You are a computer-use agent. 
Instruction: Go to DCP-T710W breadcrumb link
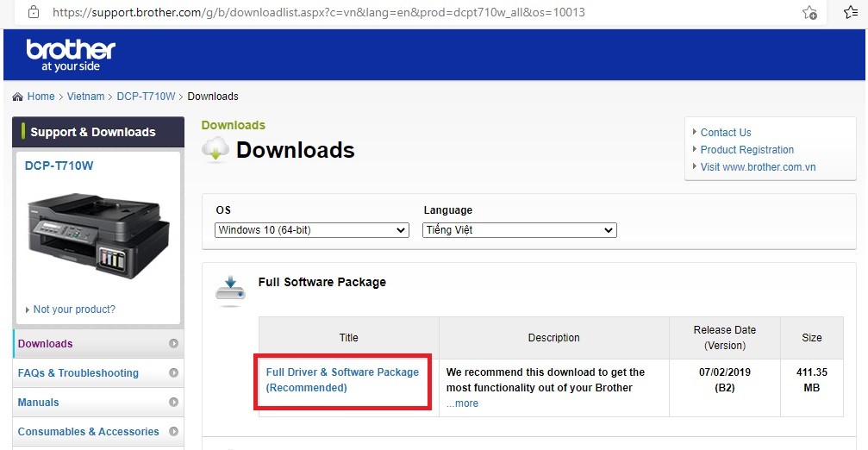click(146, 97)
